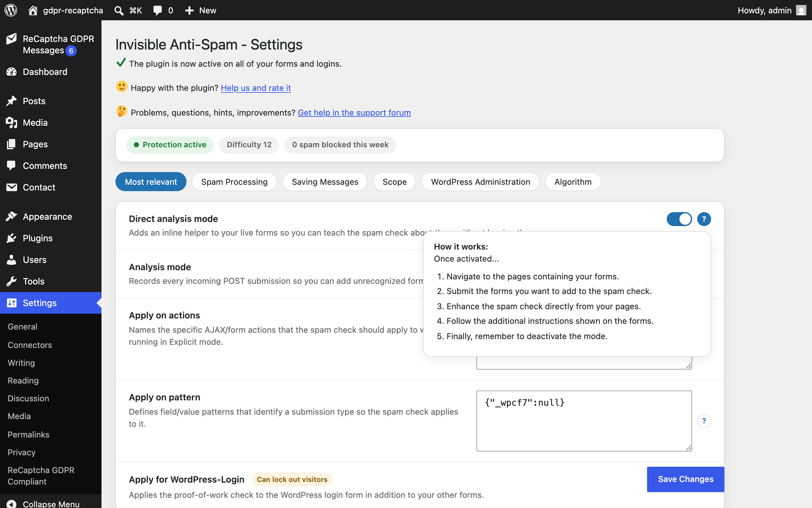Open Get help in the support forum link
812x508 pixels.
coord(354,112)
